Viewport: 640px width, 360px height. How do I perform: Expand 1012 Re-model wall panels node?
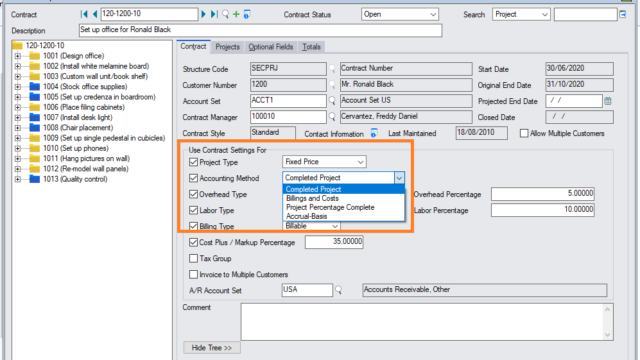pyautogui.click(x=18, y=169)
